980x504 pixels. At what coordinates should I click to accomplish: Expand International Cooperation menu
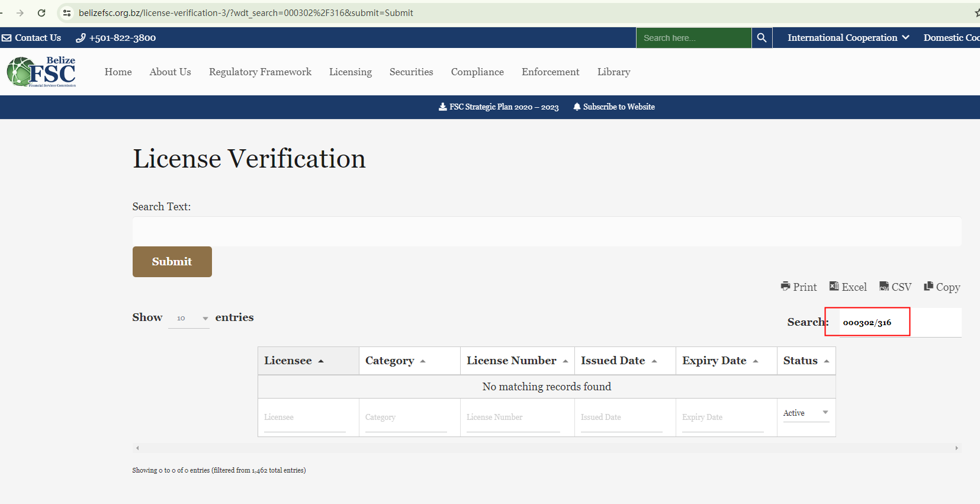click(x=847, y=38)
